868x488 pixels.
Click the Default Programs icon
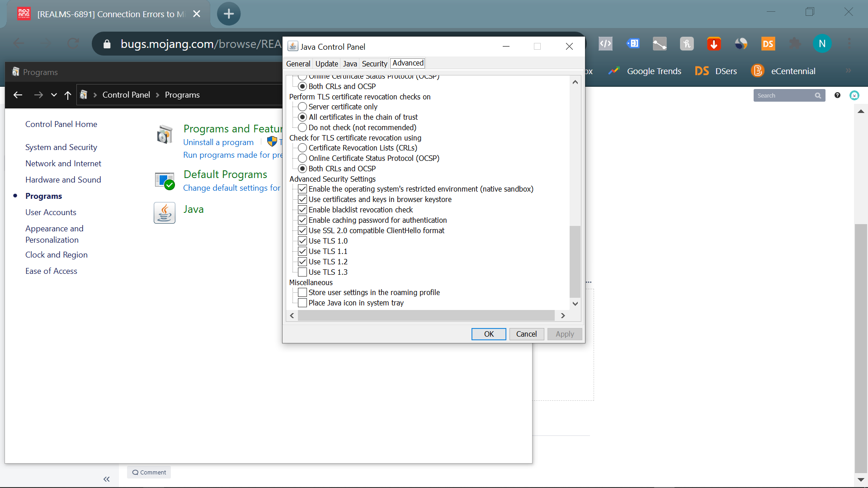coord(165,181)
